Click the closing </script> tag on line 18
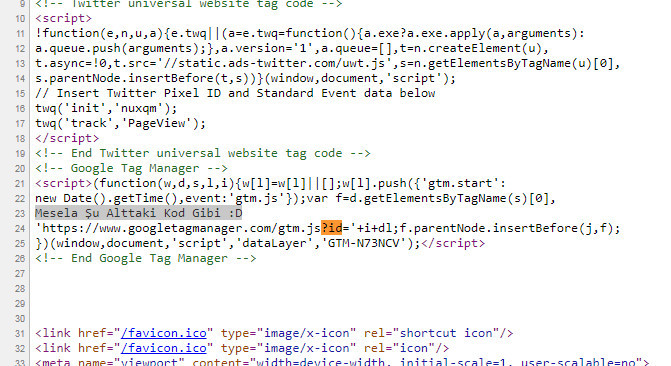The image size is (671, 366). click(x=67, y=138)
